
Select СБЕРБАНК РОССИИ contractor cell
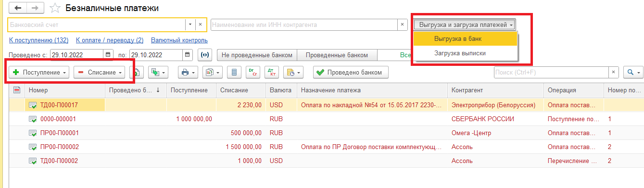pyautogui.click(x=495, y=119)
